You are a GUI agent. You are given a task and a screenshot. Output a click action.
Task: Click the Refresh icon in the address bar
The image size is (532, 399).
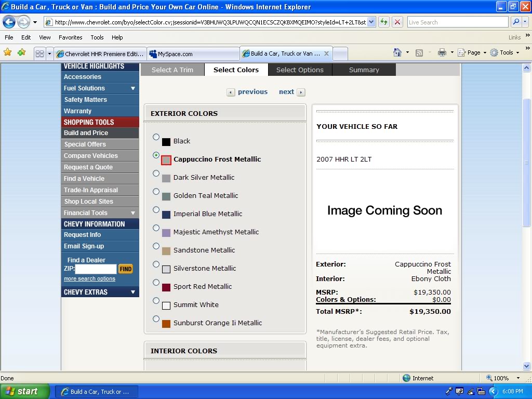(384, 22)
